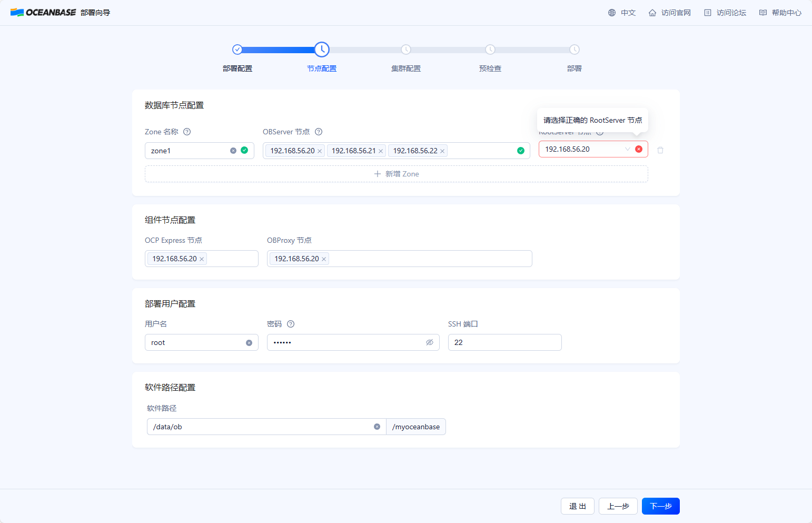The width and height of the screenshot is (812, 523).
Task: Open the OCP Express 节点 selector
Action: (202, 259)
